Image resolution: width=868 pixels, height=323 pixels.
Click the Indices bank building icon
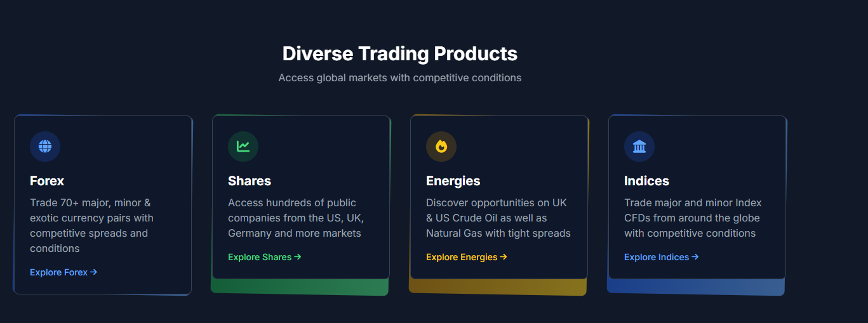639,147
